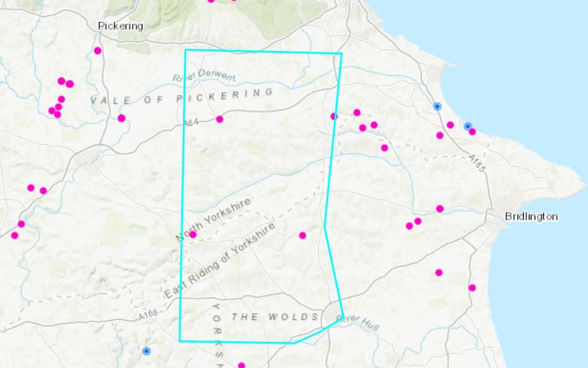This screenshot has width=588, height=368.
Task: Click the magenta marker beside North Yorkshire label
Action: [193, 235]
